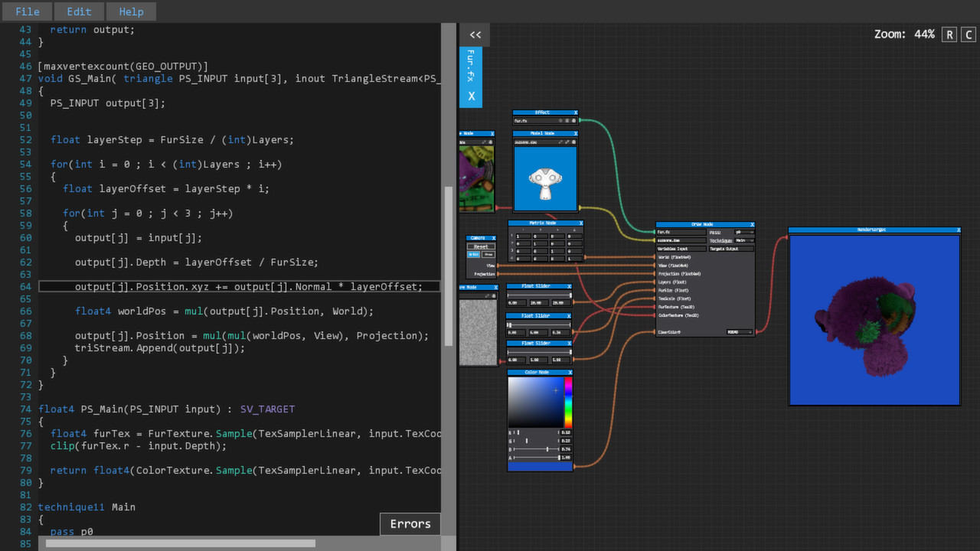Open the Edit menu
The image size is (980, 551).
coord(79,11)
